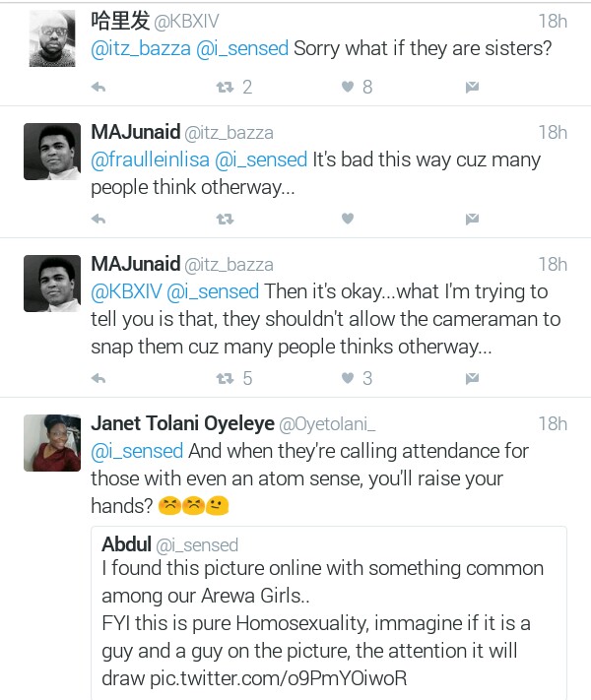
Task: Retweet the KBXIV sisters tweet
Action: pos(225,88)
